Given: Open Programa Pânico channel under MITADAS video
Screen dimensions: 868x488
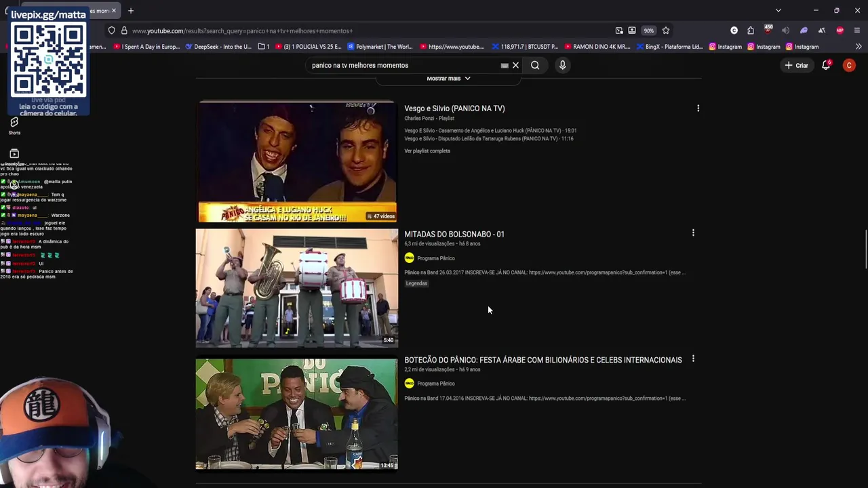Looking at the screenshot, I should point(436,258).
